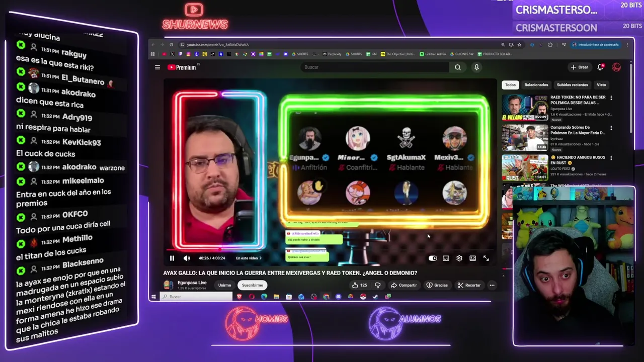
Task: Open the YouTube hamburger guide menu
Action: [x=157, y=67]
